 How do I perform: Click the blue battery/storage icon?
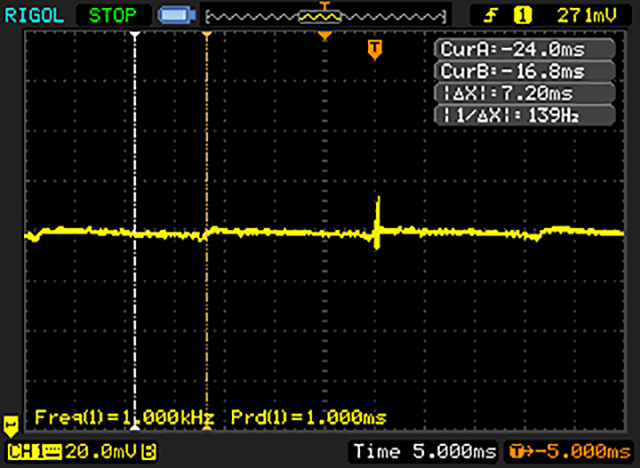(177, 16)
